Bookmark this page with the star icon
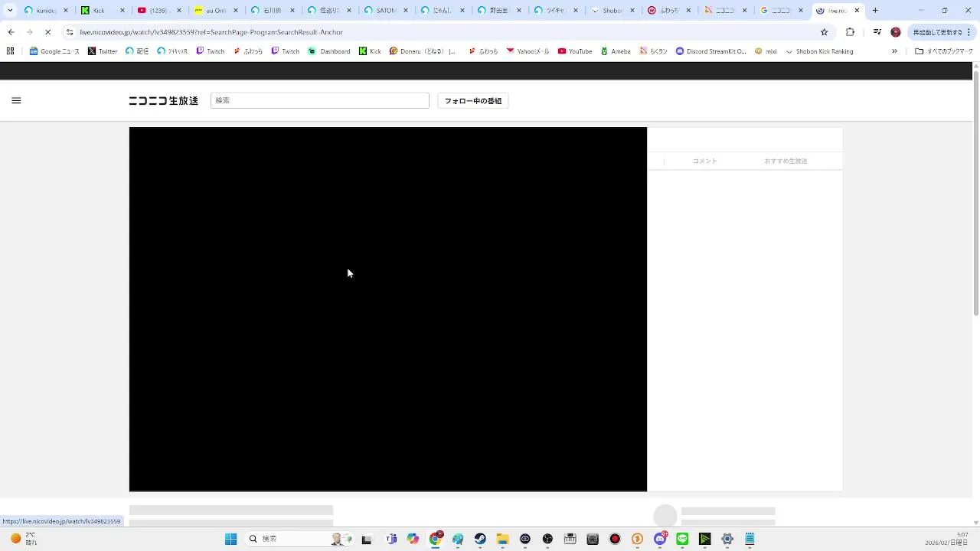Screen dimensions: 980x551 pyautogui.click(x=824, y=32)
